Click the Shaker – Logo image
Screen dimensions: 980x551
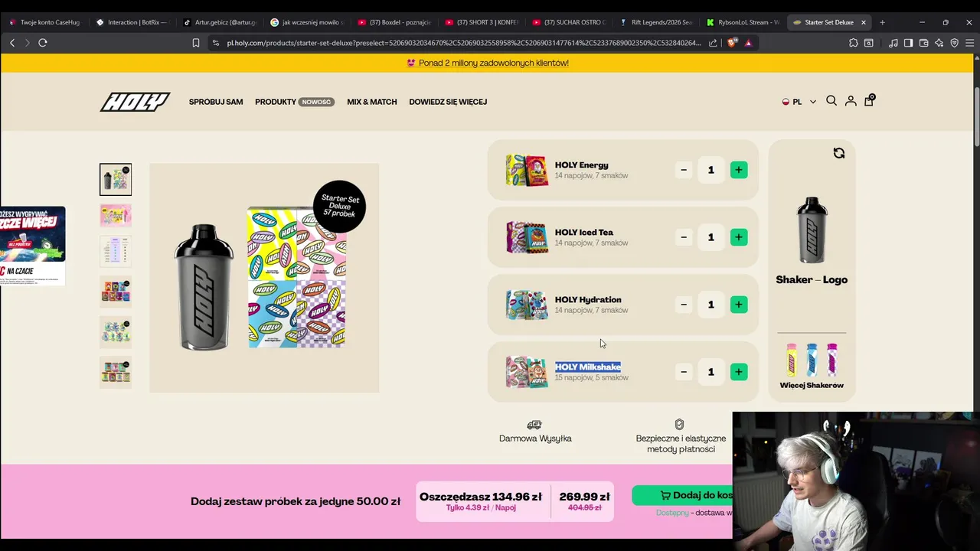point(812,230)
